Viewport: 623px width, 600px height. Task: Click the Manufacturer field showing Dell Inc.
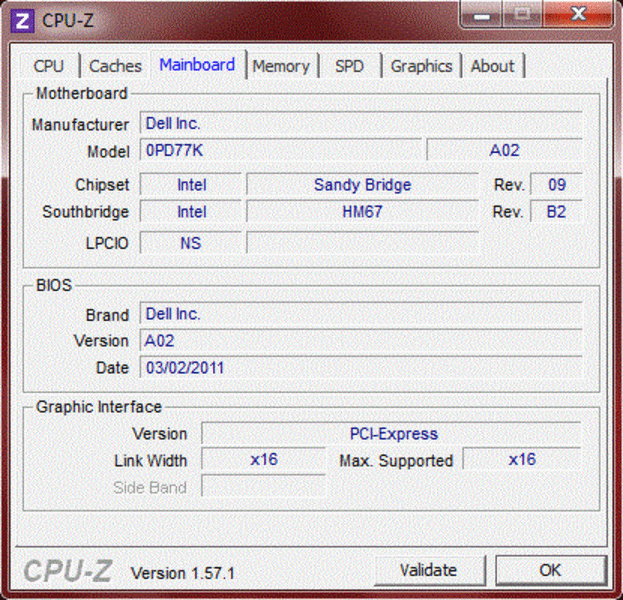click(361, 123)
